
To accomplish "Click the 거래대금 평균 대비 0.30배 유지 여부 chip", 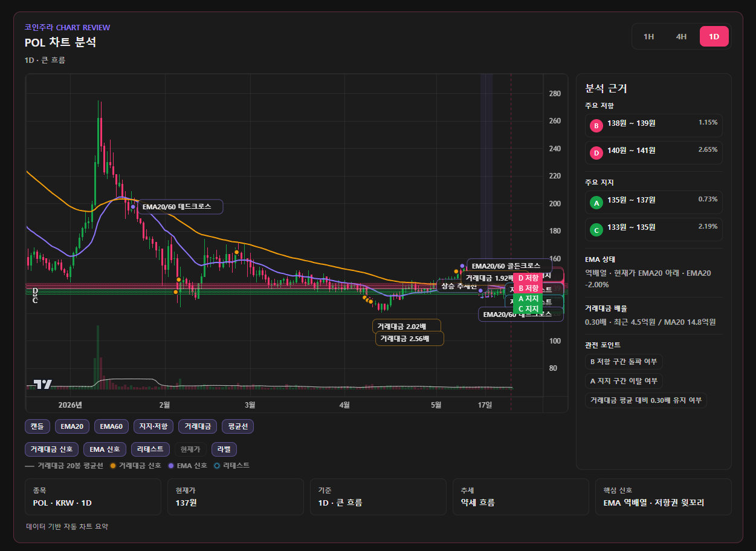I will tap(646, 400).
